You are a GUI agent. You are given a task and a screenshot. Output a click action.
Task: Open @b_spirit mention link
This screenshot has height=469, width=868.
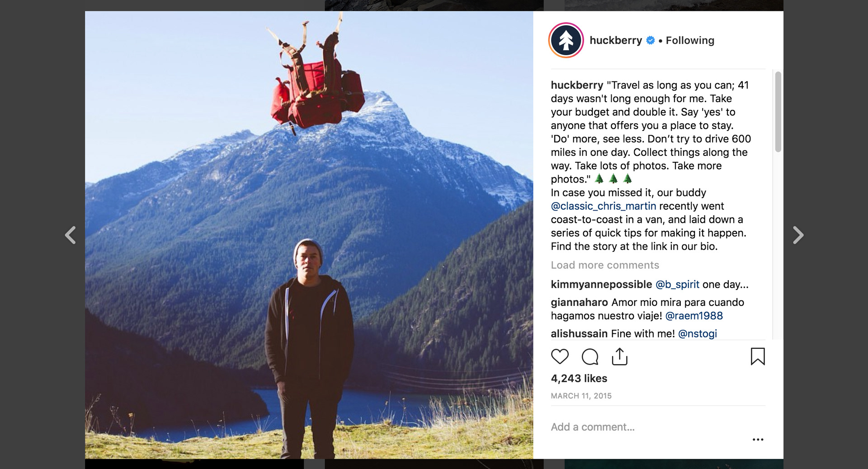[x=677, y=284]
